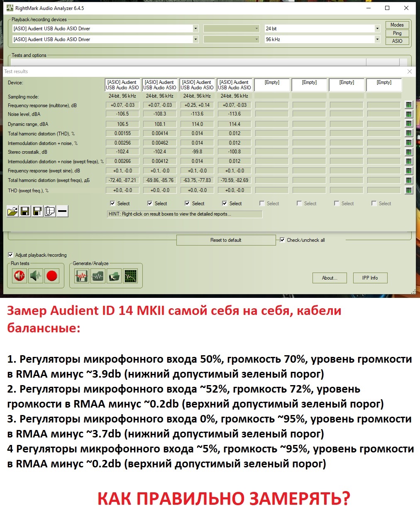Screen dimensions: 420x511
Task: Click Reset to default button
Action: [226, 240]
